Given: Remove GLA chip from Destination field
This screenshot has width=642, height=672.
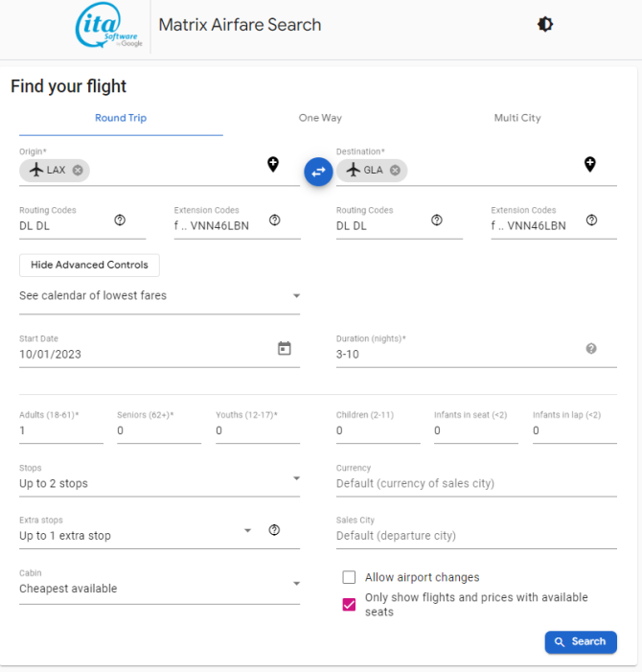Looking at the screenshot, I should [x=395, y=170].
